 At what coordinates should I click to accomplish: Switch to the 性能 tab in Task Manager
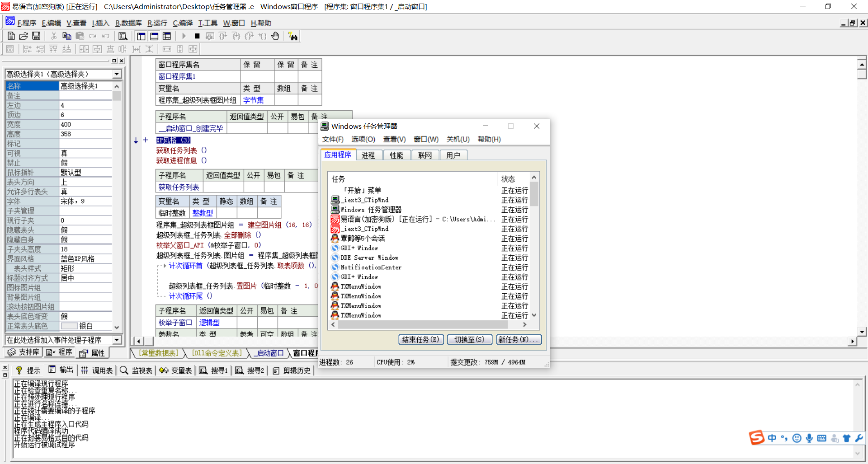tap(396, 155)
